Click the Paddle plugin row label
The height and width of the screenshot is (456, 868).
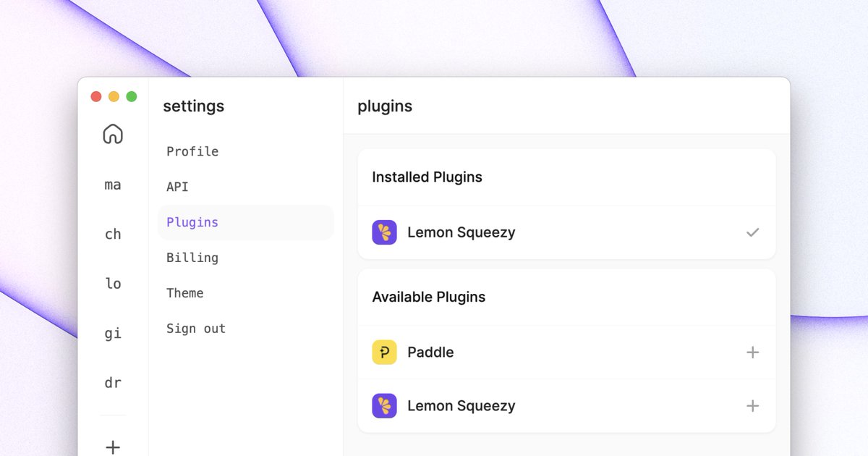pos(430,352)
